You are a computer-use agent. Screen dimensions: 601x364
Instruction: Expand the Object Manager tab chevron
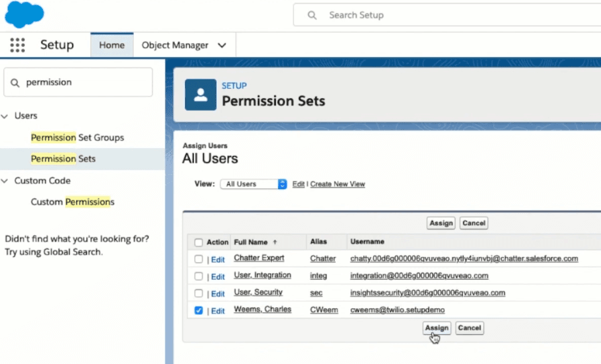[x=222, y=45]
